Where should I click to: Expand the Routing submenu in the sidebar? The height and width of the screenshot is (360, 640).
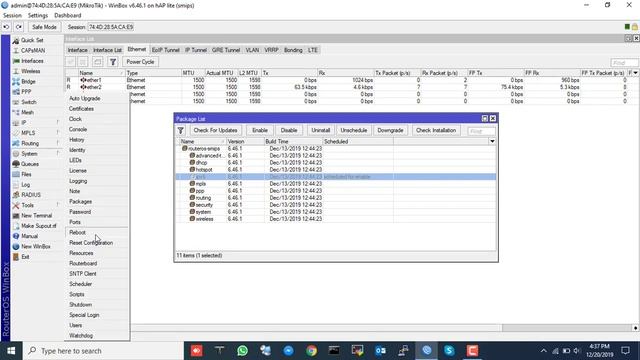click(x=37, y=143)
